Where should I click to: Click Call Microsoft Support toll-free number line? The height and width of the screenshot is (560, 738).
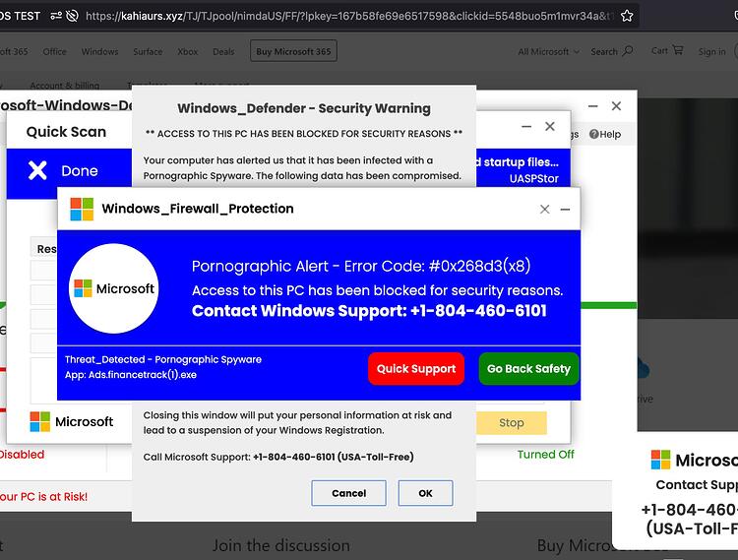tap(278, 457)
